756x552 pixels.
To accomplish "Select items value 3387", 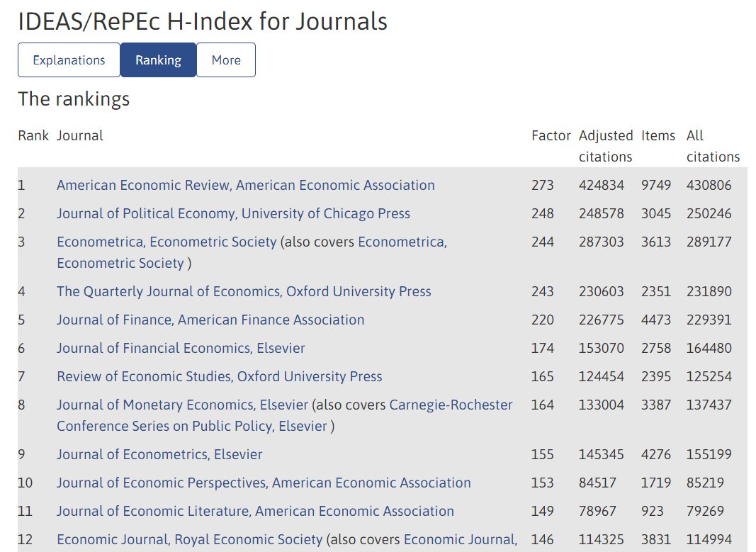I will pos(655,405).
